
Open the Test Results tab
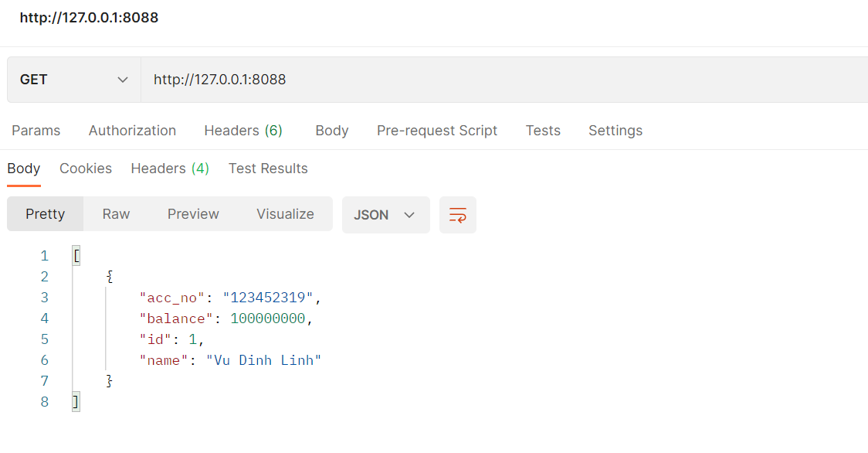click(x=268, y=168)
